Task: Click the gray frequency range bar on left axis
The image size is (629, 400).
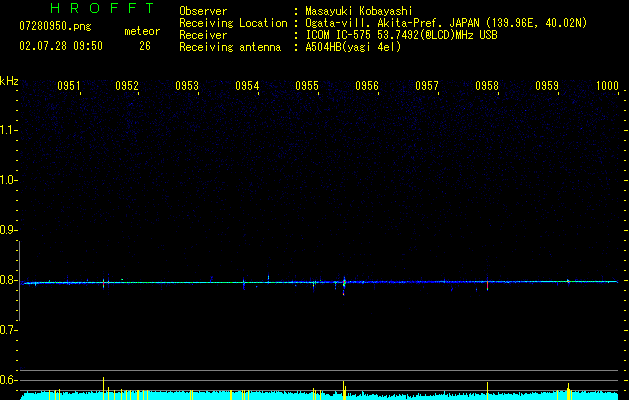Action: pyautogui.click(x=19, y=281)
